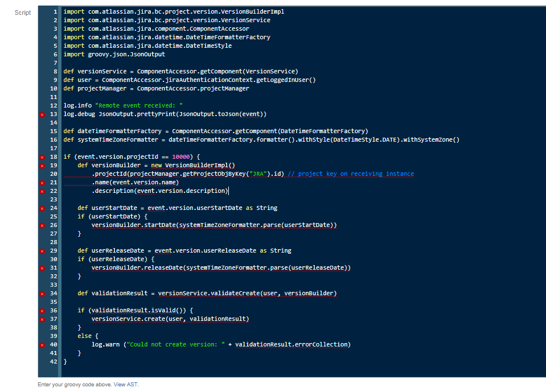Click the versionService.create call
The height and width of the screenshot is (392, 546).
point(170,319)
